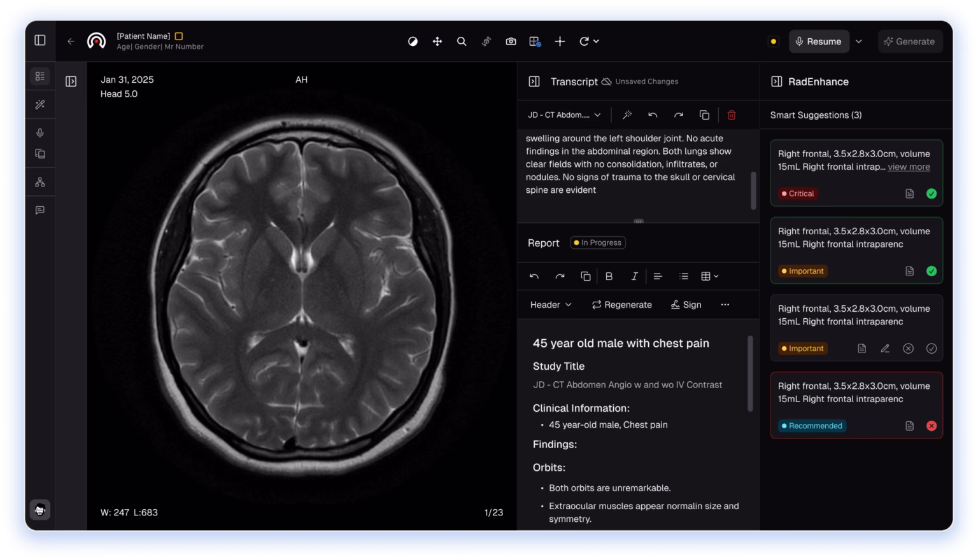
Task: Open JD - CT Abdomen template dropdown
Action: (564, 115)
